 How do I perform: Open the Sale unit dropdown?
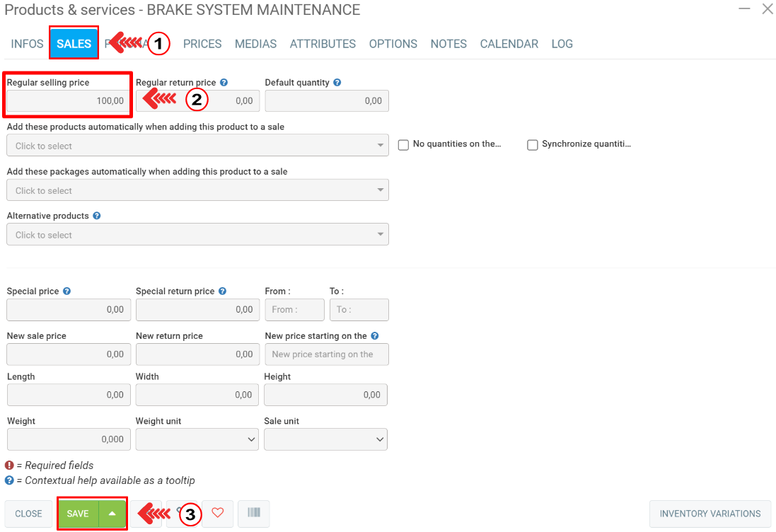pyautogui.click(x=325, y=439)
